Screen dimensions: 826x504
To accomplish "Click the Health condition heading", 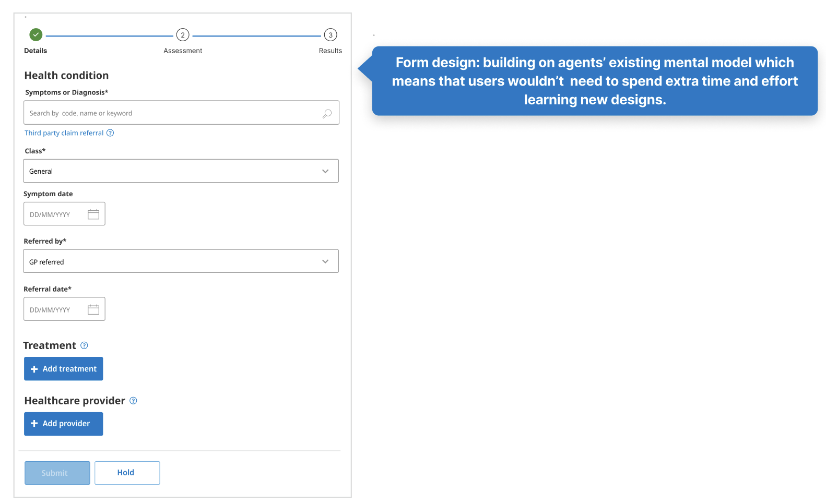I will click(x=67, y=75).
